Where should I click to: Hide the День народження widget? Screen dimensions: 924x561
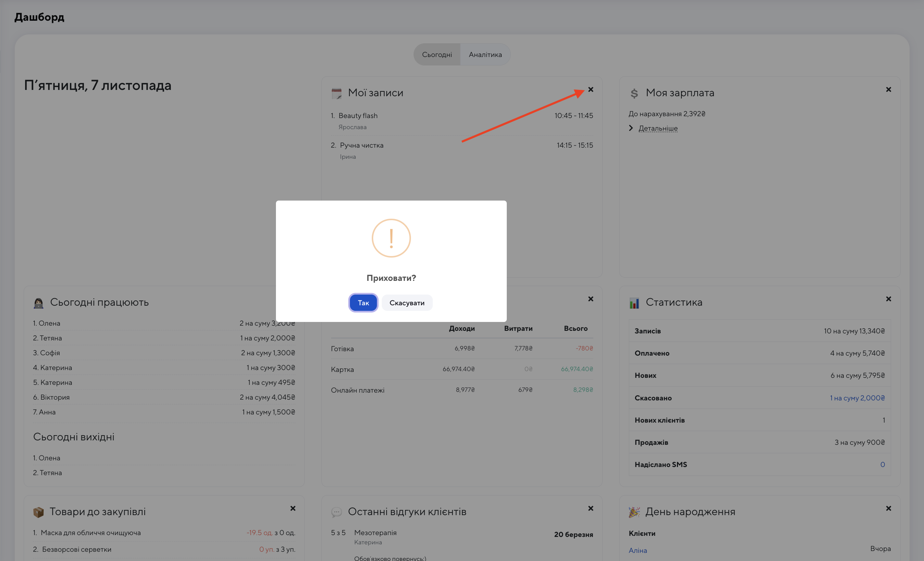(888, 508)
